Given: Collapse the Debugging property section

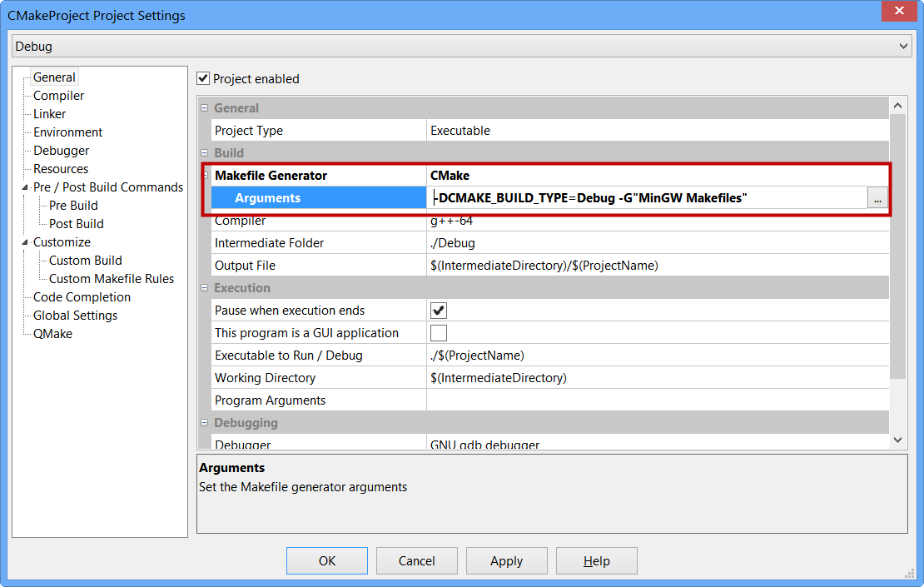Looking at the screenshot, I should (205, 423).
